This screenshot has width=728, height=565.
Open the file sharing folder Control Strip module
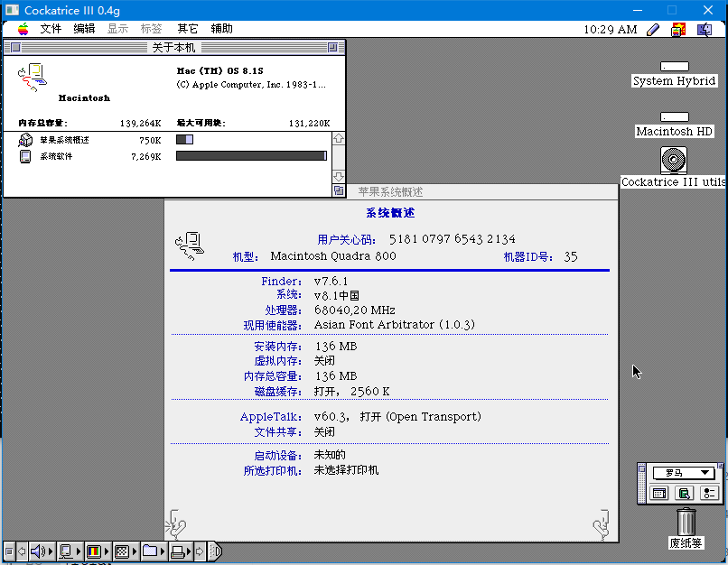(x=154, y=551)
